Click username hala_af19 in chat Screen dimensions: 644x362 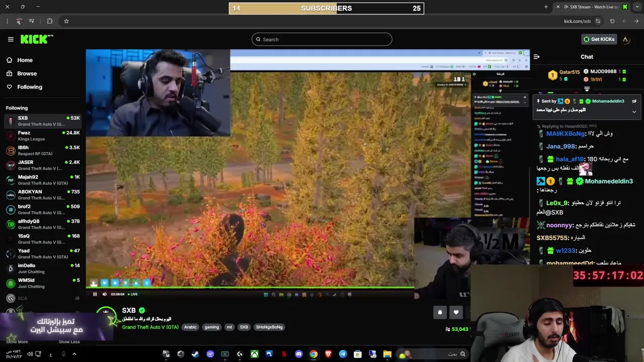coord(570,159)
